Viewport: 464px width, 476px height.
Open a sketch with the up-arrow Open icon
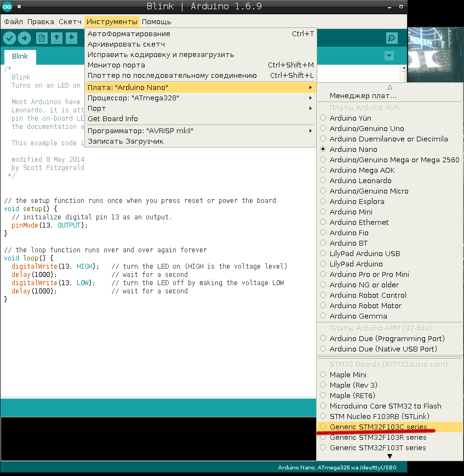(x=56, y=38)
